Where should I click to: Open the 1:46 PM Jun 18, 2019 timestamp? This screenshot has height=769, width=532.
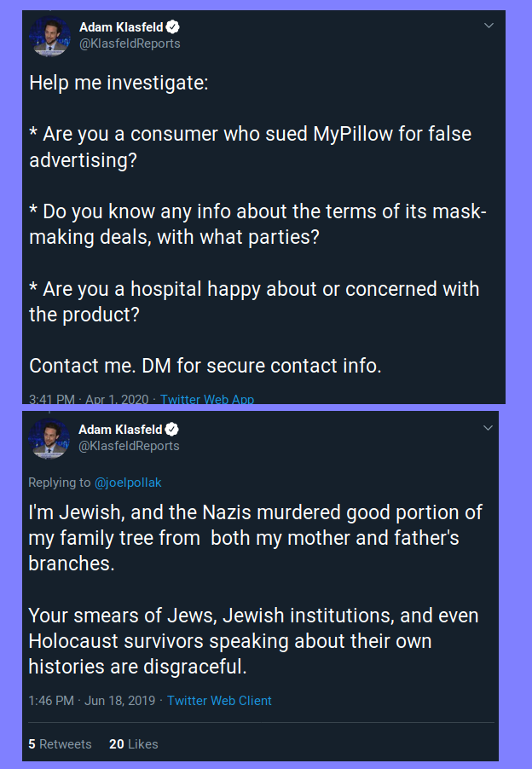(x=92, y=701)
